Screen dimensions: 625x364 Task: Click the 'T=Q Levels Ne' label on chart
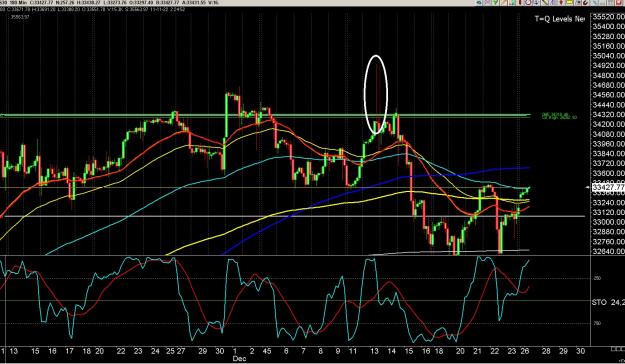click(560, 19)
